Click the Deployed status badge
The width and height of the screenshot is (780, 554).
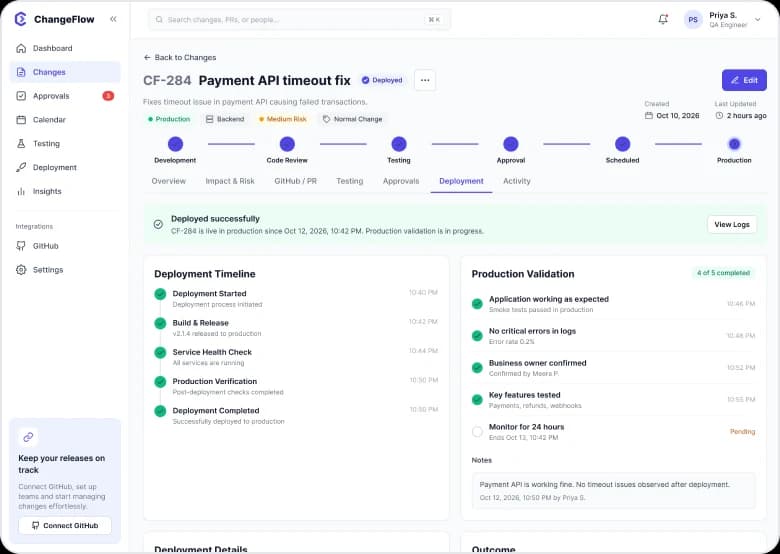382,80
